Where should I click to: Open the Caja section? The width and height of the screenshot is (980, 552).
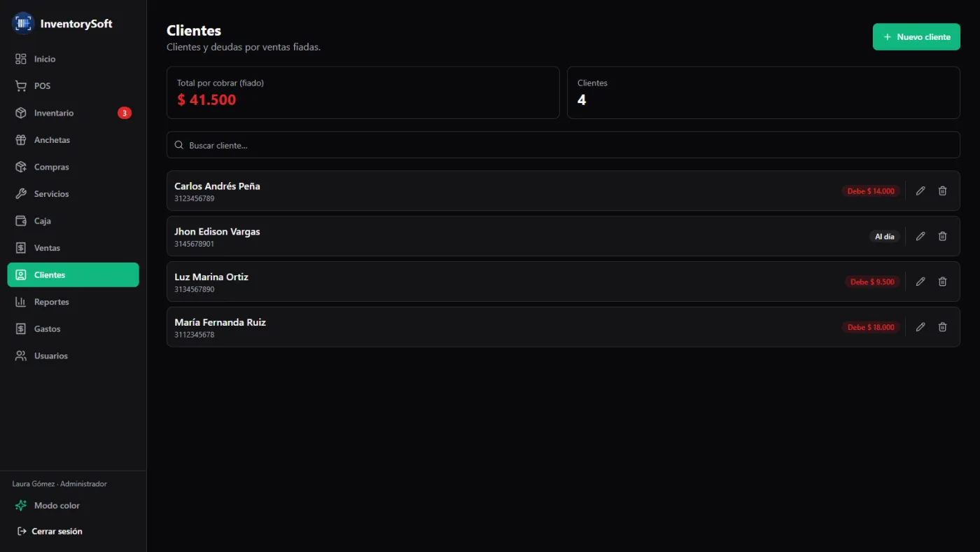tap(73, 221)
